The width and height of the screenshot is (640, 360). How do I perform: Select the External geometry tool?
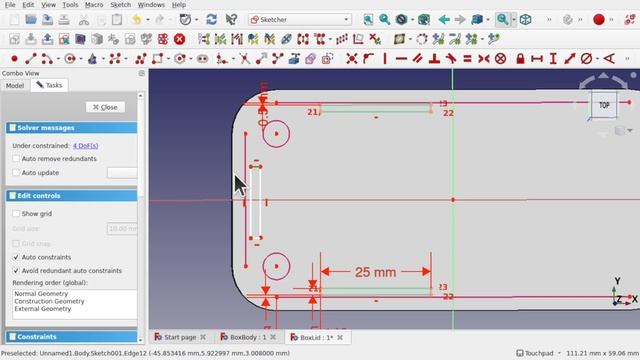pos(294,59)
